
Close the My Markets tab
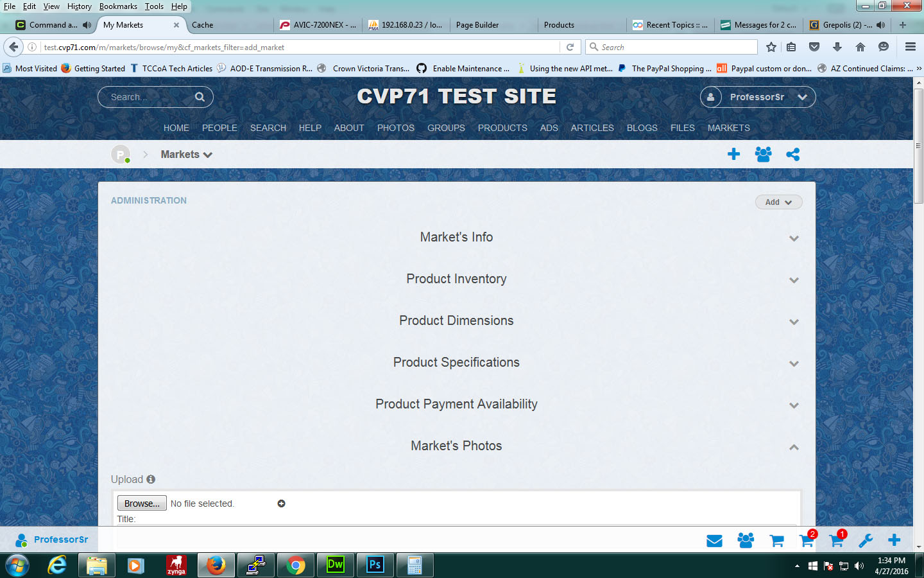click(176, 25)
